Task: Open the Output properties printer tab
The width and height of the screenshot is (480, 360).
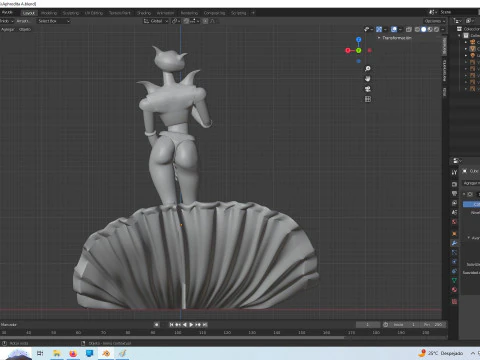Action: pos(454,194)
